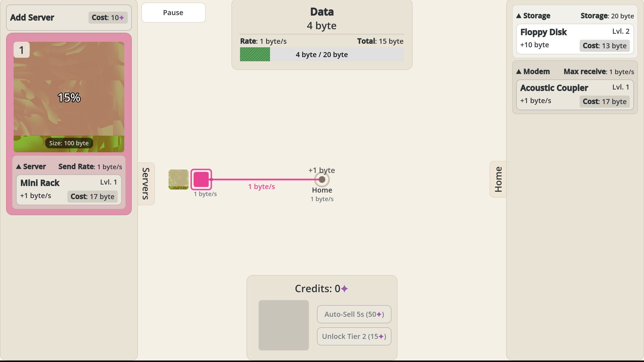Click the pink '1 byte/s' connection label
The width and height of the screenshot is (644, 362).
click(262, 187)
